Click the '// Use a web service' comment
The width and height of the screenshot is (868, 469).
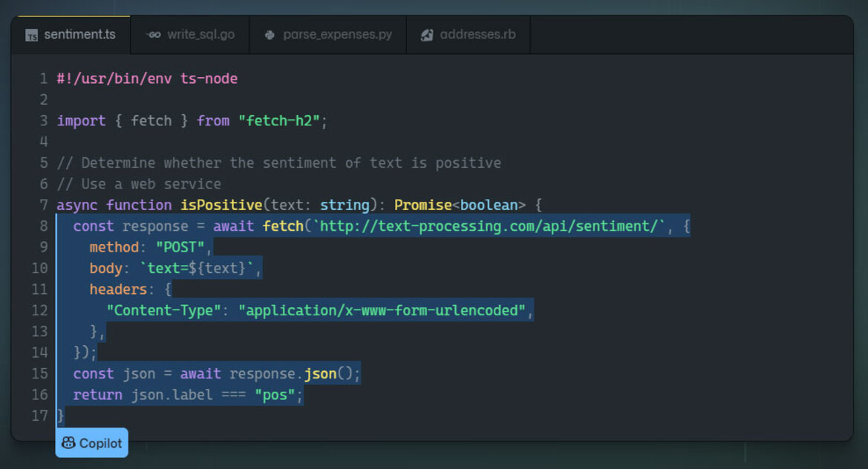tap(139, 183)
